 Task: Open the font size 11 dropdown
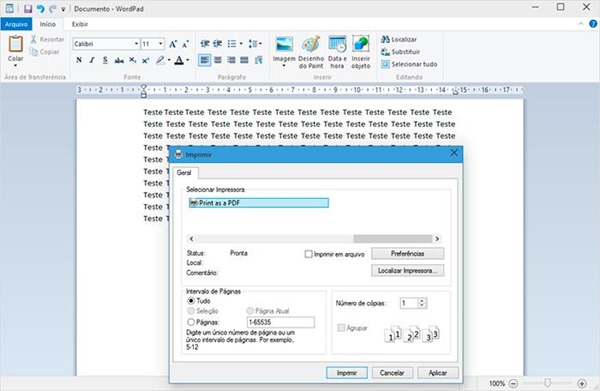(x=161, y=44)
